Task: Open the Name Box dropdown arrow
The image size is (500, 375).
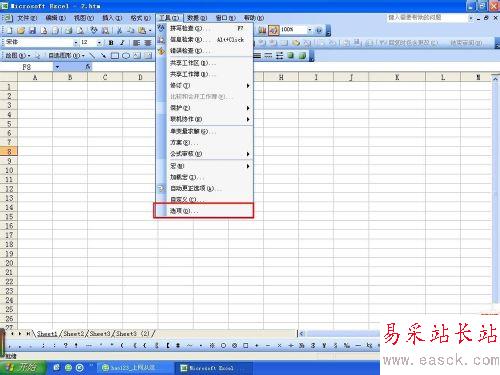Action: [57, 67]
